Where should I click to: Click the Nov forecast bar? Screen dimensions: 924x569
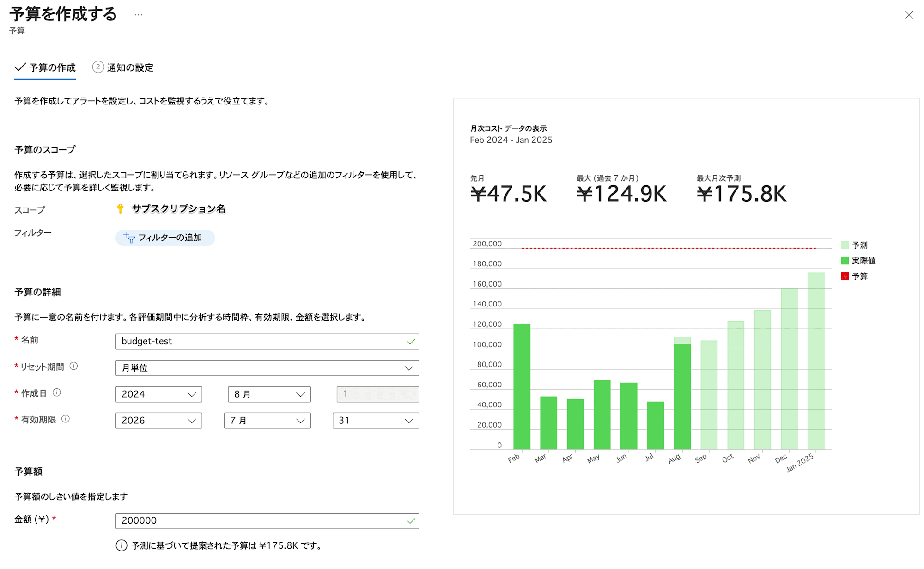[762, 380]
